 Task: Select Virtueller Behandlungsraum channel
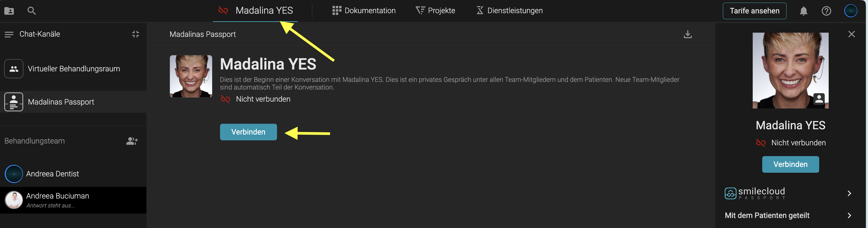(73, 69)
